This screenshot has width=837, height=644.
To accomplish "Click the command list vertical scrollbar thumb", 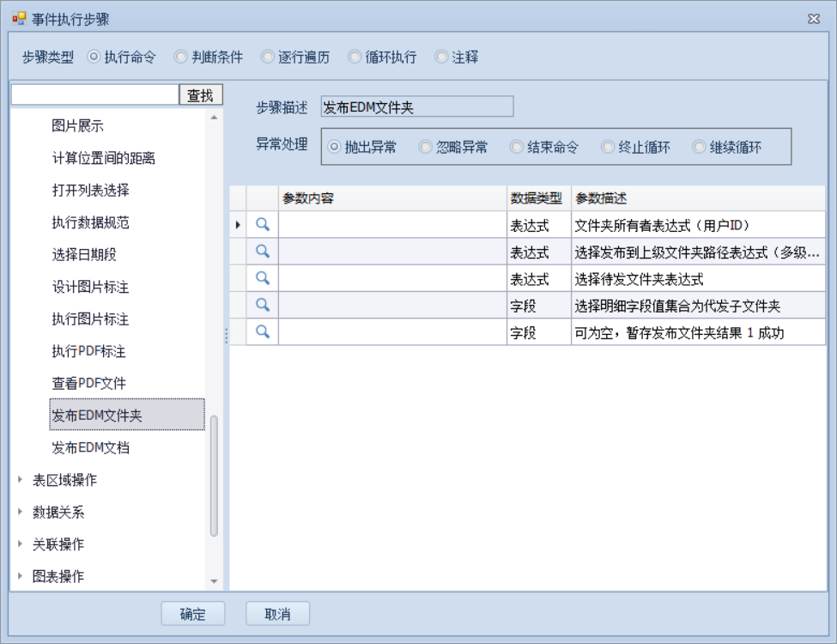I will click(x=214, y=477).
